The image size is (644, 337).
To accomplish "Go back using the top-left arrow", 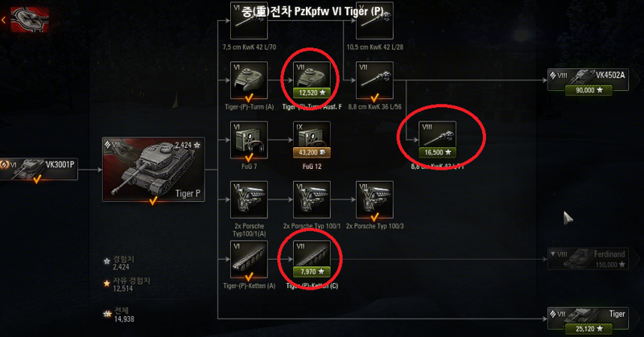I will point(4,19).
